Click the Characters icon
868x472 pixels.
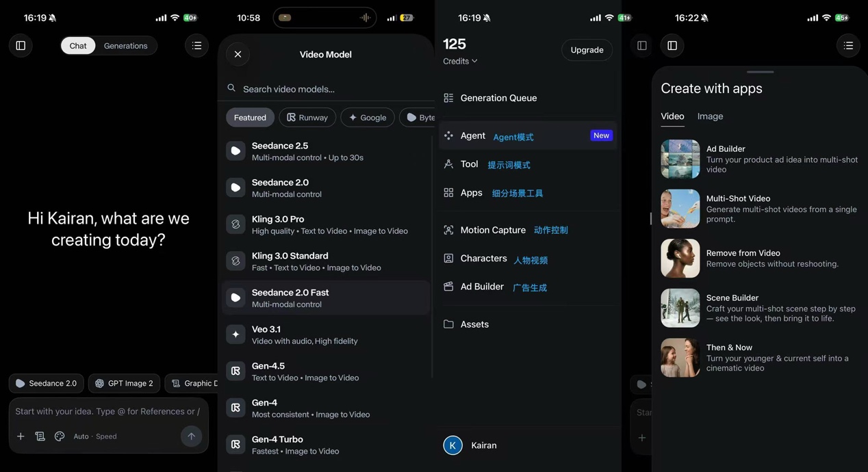pos(448,259)
